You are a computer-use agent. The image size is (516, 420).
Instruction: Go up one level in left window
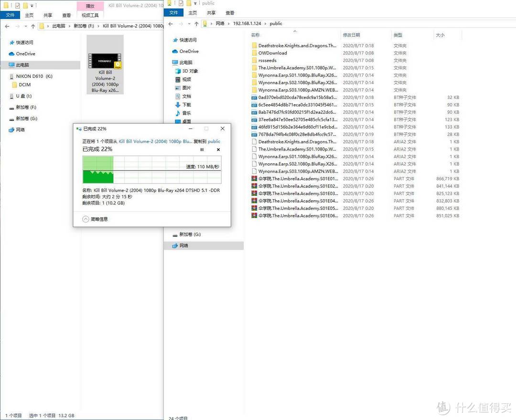click(x=33, y=26)
